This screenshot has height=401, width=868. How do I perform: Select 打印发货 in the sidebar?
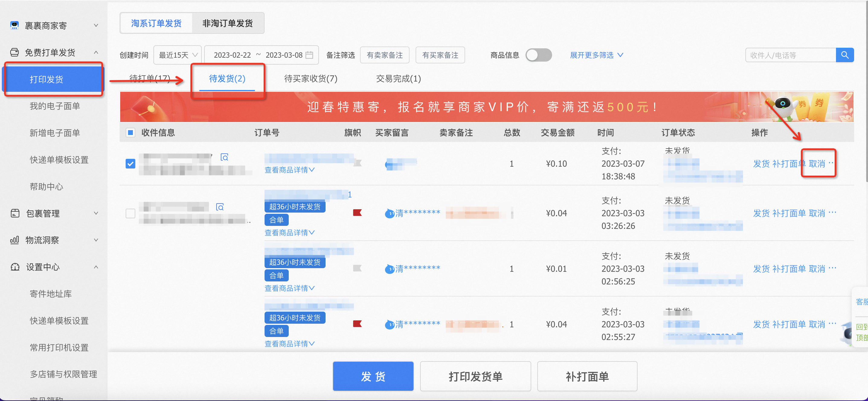(x=53, y=79)
